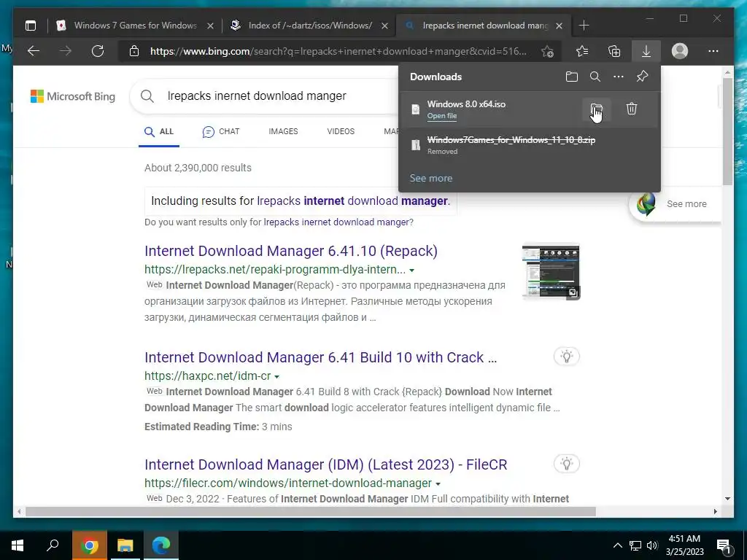Toggle the Downloads toolbar button

pyautogui.click(x=646, y=51)
